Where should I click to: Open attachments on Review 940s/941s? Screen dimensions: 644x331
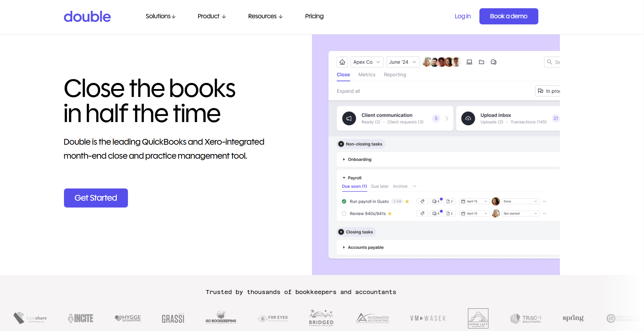tap(450, 214)
